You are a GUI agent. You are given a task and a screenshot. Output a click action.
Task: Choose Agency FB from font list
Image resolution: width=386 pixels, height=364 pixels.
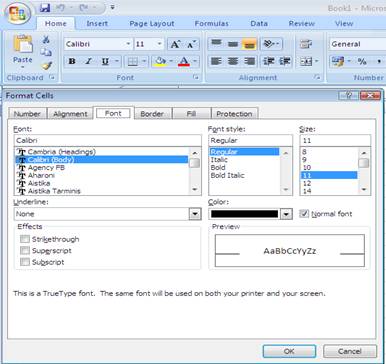pos(46,168)
